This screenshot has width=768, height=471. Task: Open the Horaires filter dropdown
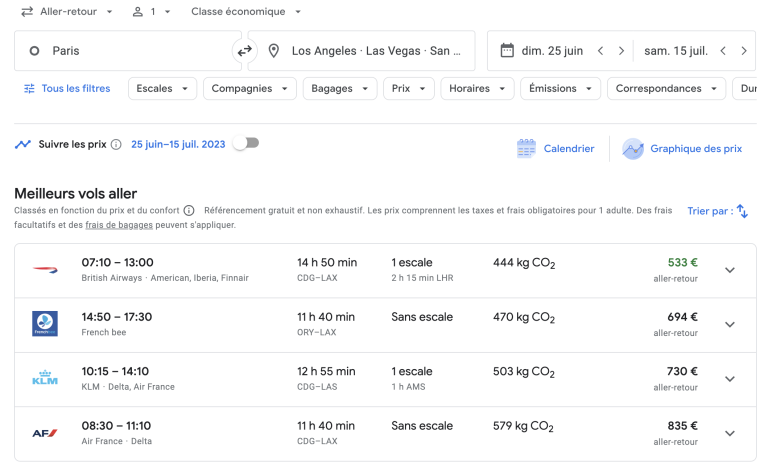[x=478, y=89]
